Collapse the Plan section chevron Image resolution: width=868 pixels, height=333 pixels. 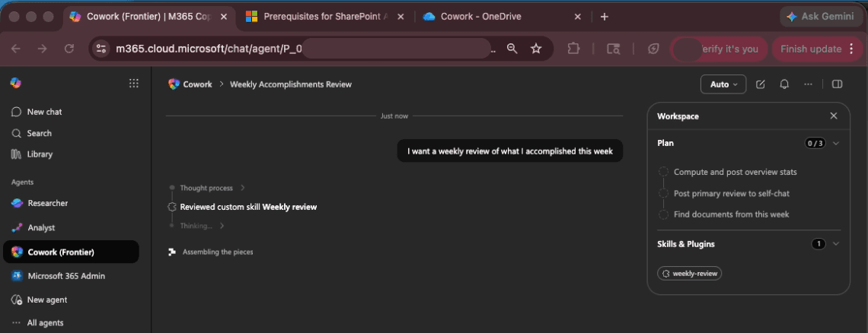point(836,143)
